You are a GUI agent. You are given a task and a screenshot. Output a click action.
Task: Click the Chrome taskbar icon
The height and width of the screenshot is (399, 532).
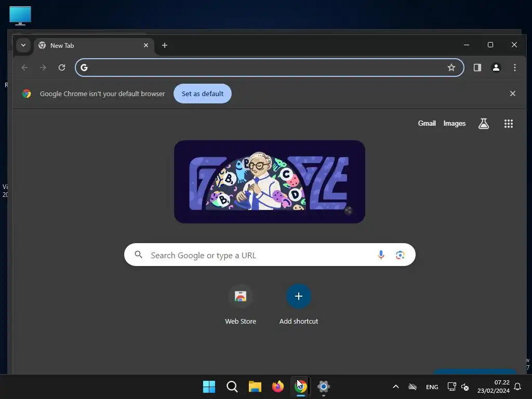pos(301,387)
